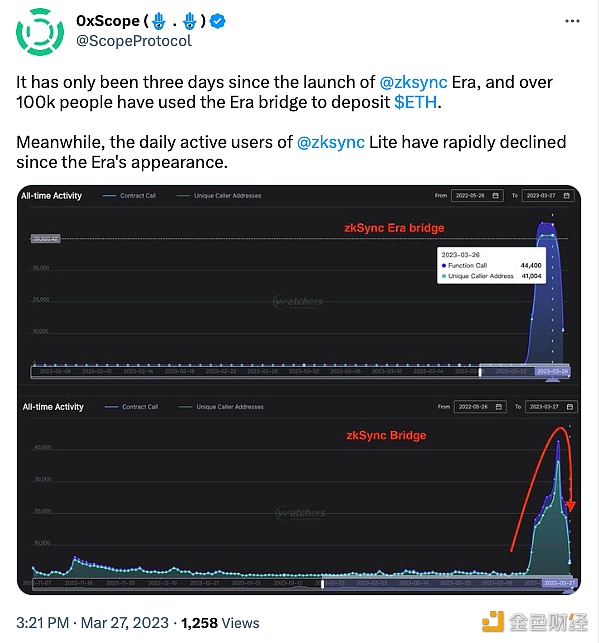
Task: Toggle Contract Call legend in top chart
Action: [130, 196]
